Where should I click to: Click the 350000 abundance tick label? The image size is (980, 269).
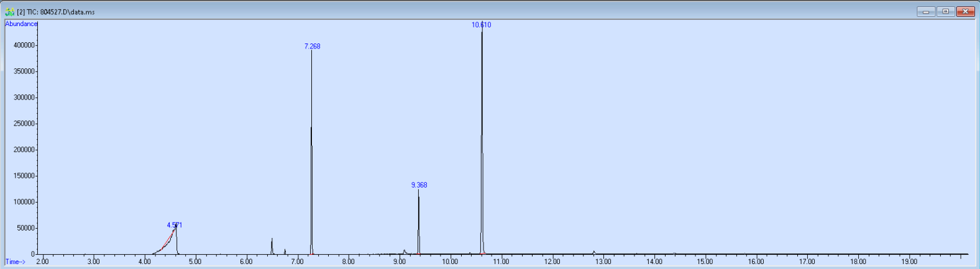(x=24, y=71)
